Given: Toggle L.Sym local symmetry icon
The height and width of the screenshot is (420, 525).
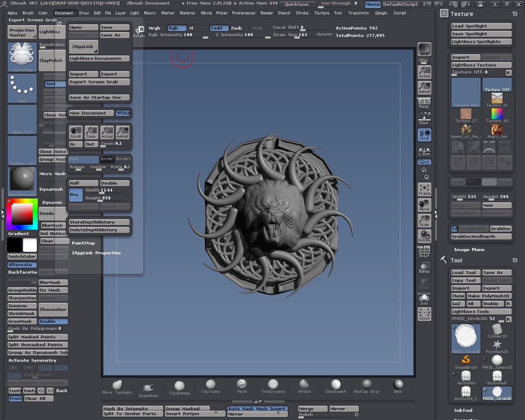Looking at the screenshot, I should point(425,150).
